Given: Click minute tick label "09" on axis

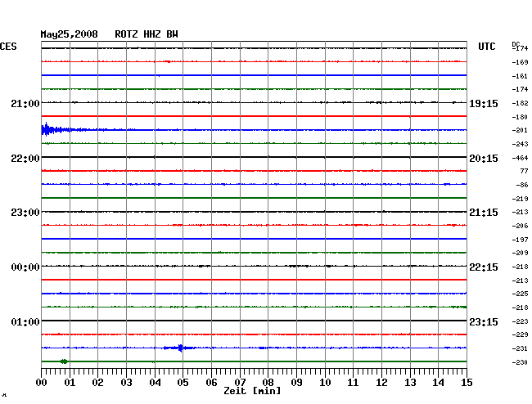Looking at the screenshot, I should (296, 383).
